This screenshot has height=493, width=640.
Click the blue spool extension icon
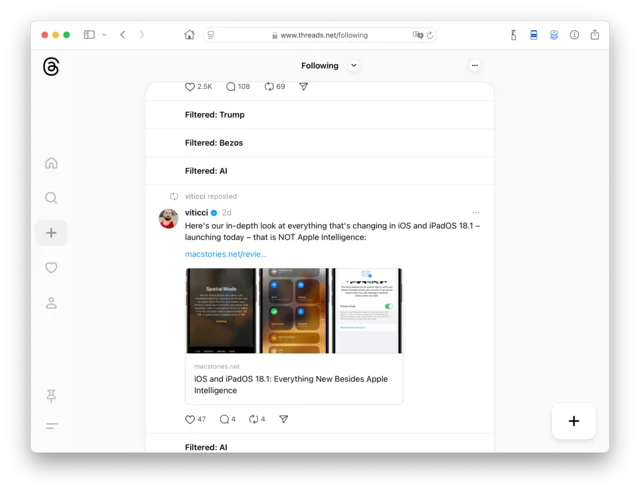(554, 35)
